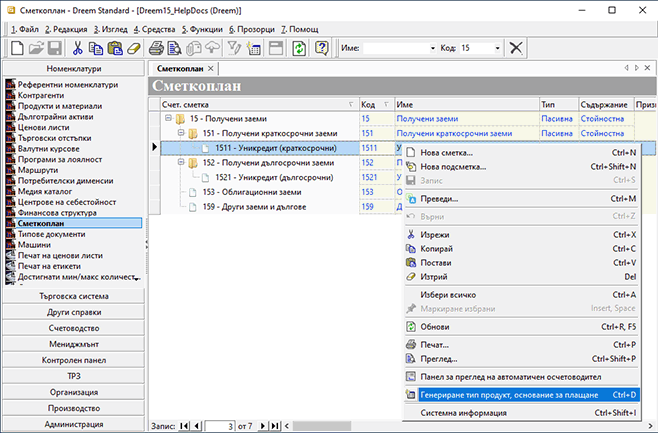
Task: Go to the first record navigation button
Action: (183, 426)
